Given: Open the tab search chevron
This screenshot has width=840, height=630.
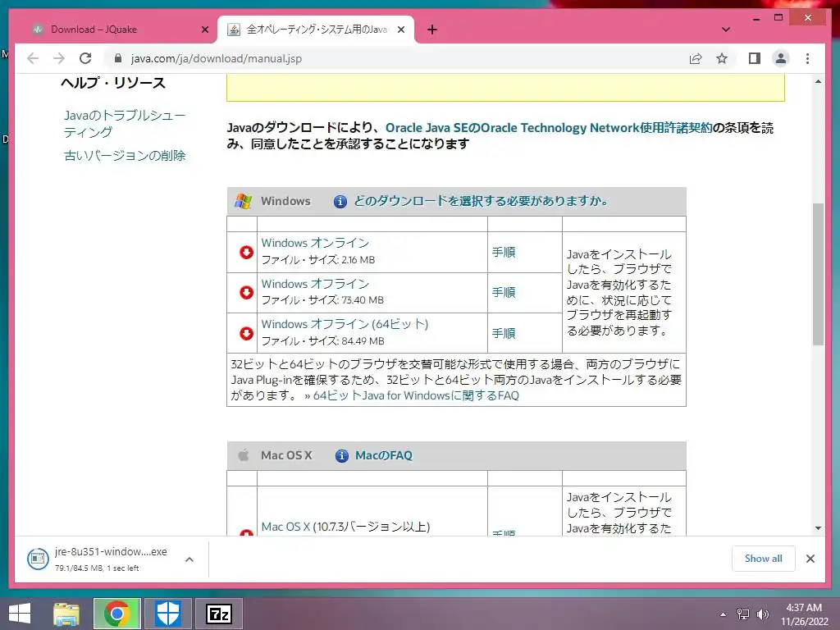Looking at the screenshot, I should (726, 30).
